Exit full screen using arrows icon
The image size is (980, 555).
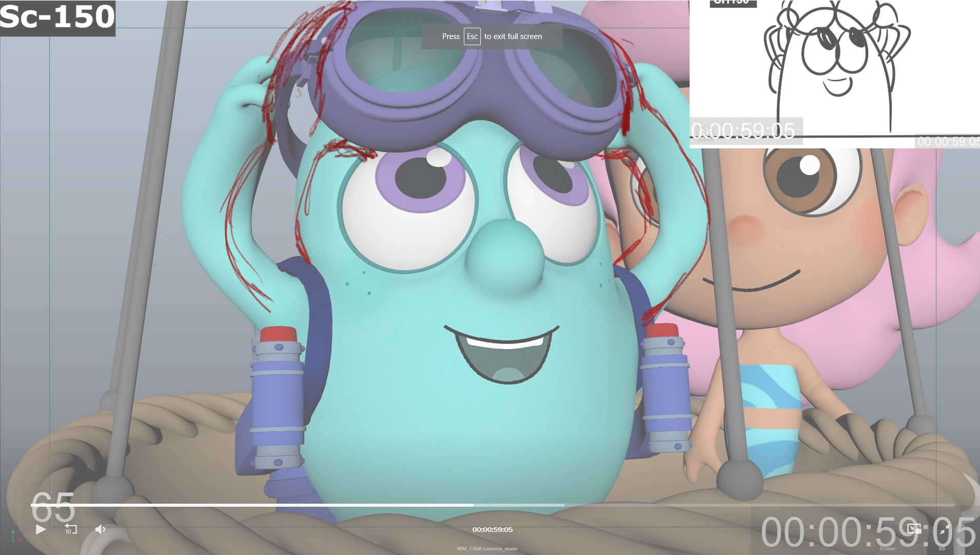coord(945,529)
